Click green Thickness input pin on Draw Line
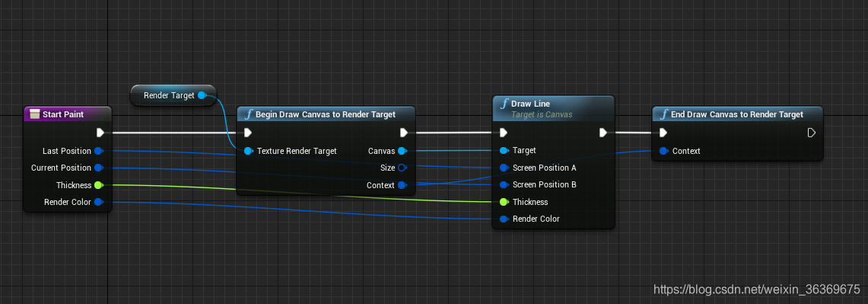The height and width of the screenshot is (304, 868). (x=504, y=202)
